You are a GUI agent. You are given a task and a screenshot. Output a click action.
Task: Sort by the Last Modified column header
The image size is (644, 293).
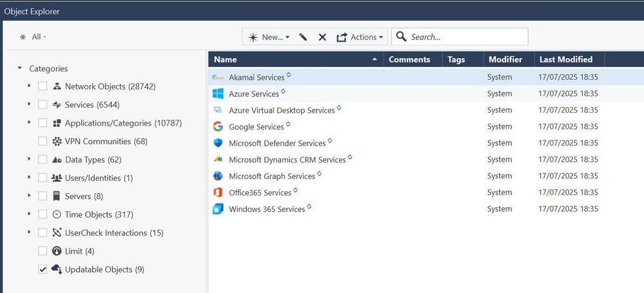click(x=569, y=59)
